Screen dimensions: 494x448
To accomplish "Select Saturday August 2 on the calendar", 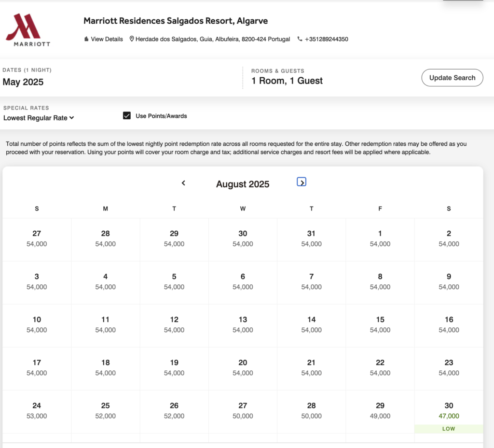I will point(449,239).
